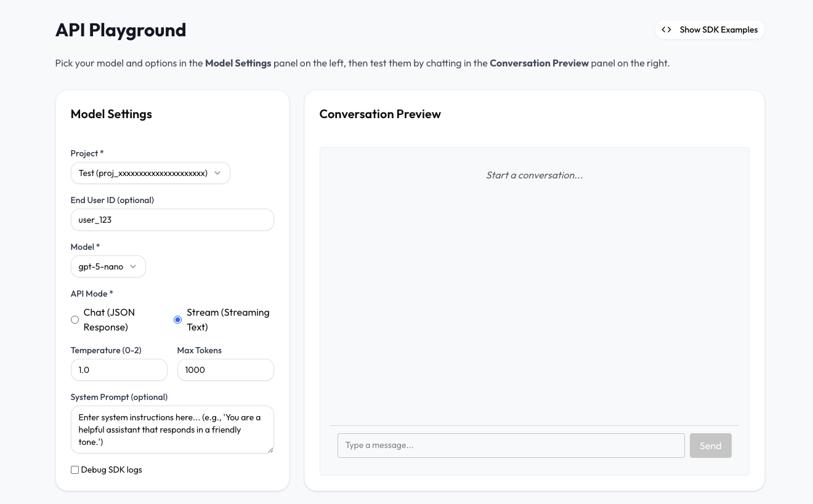Click the Debug SDK logs label
This screenshot has width=813, height=504.
click(x=111, y=470)
